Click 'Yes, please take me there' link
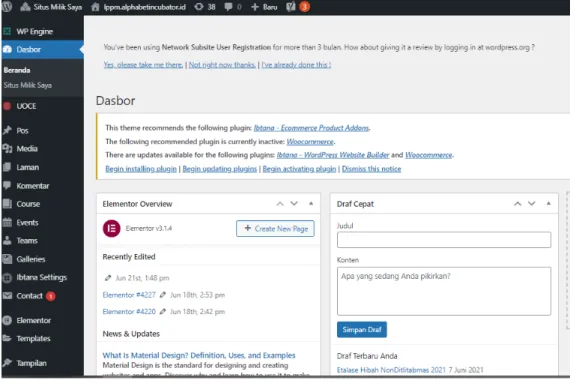 (x=143, y=65)
